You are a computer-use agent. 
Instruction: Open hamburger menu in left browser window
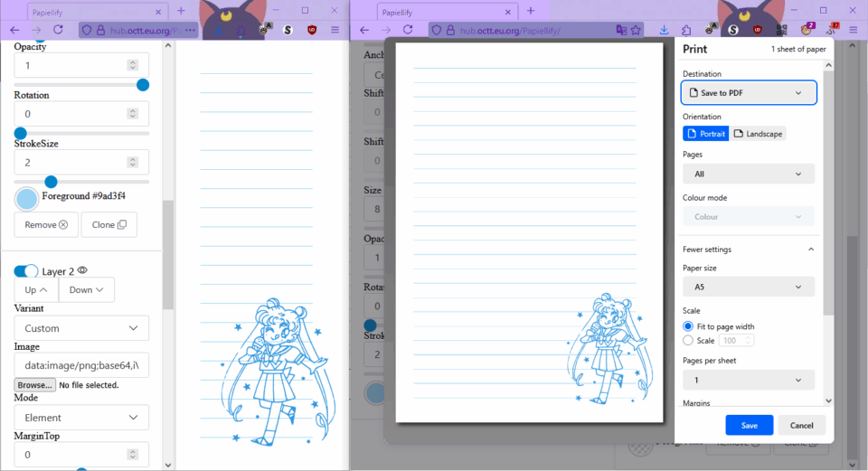[335, 30]
